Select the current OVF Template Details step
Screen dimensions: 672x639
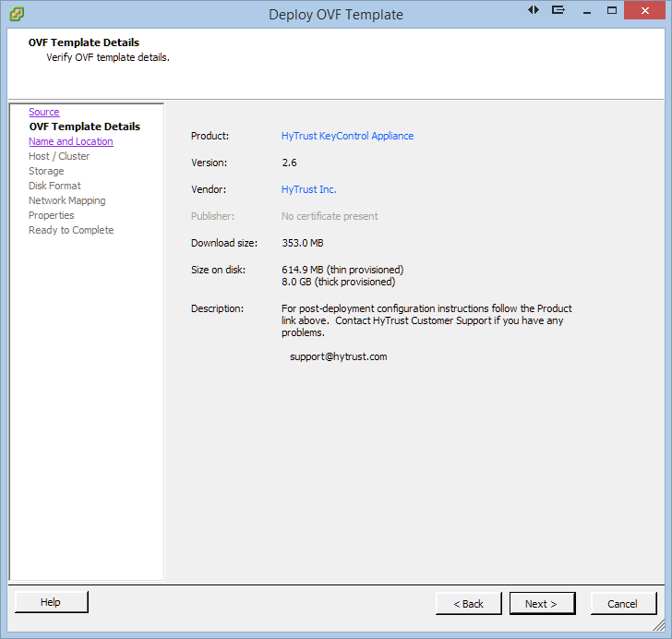pyautogui.click(x=85, y=127)
